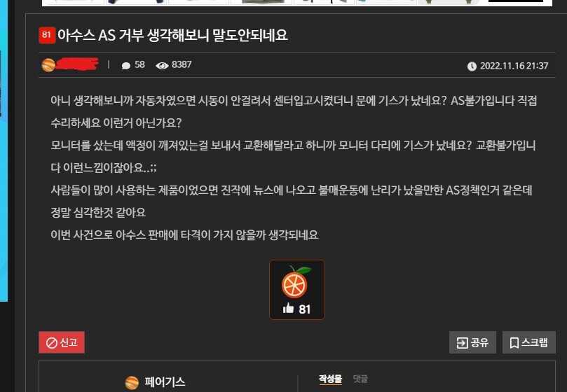Click the comment count 58

tap(139, 64)
